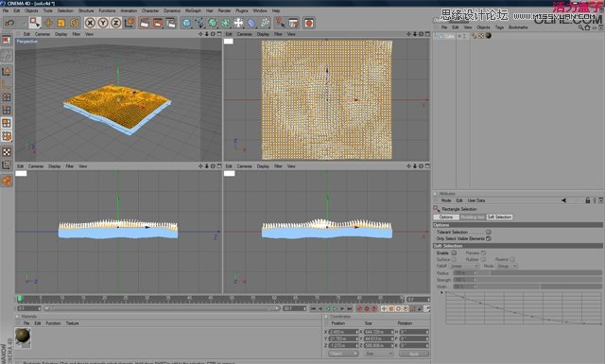Open the scene light objects icon

239,23
